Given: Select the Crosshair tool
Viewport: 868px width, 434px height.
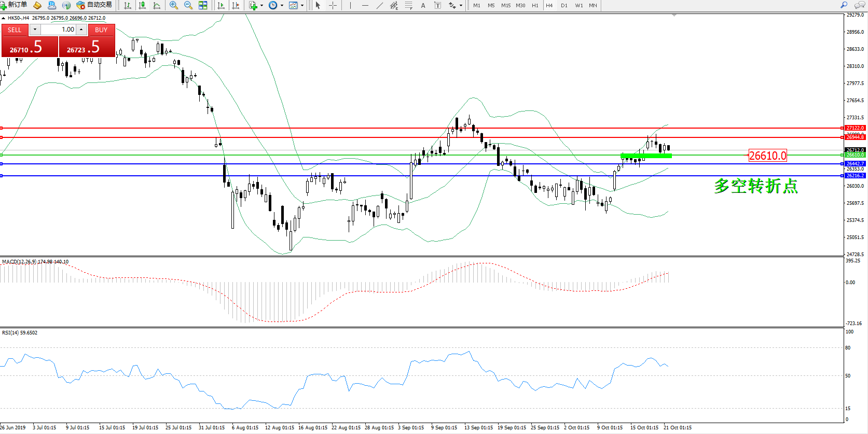Looking at the screenshot, I should (333, 5).
